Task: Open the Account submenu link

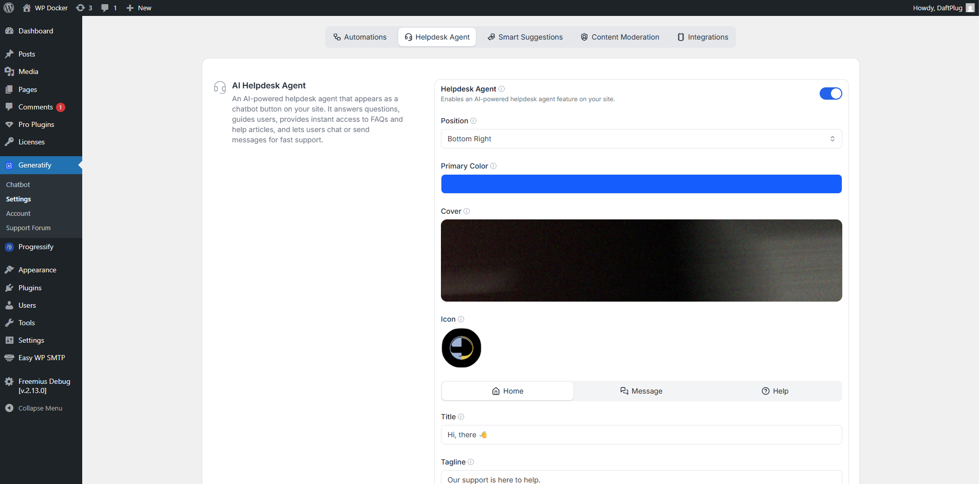Action: pos(19,213)
